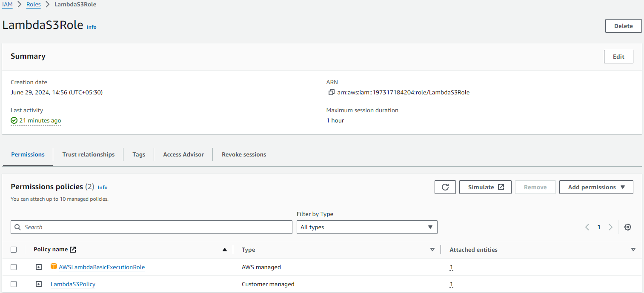Open the table preferences gear
This screenshot has height=293, width=644.
tap(628, 227)
